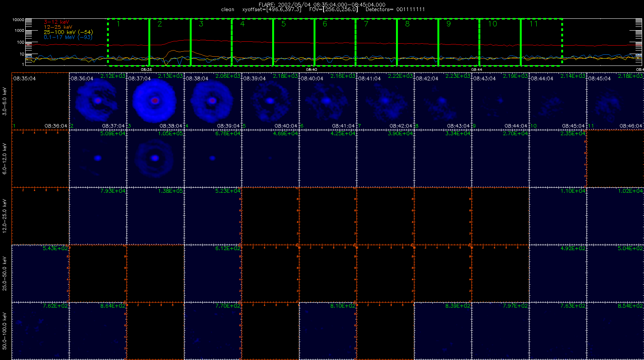This screenshot has height=360, width=644.
Task: Click the 12.0-25.0 keV row label
Action: point(5,216)
